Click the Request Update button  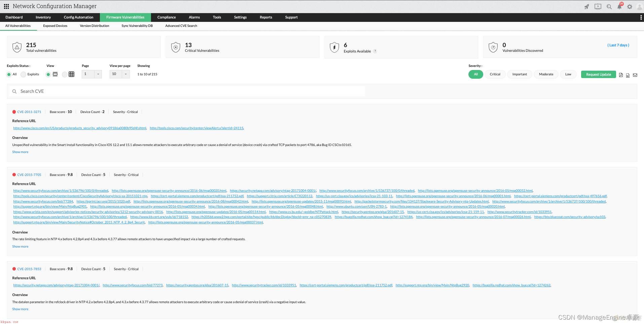(599, 74)
